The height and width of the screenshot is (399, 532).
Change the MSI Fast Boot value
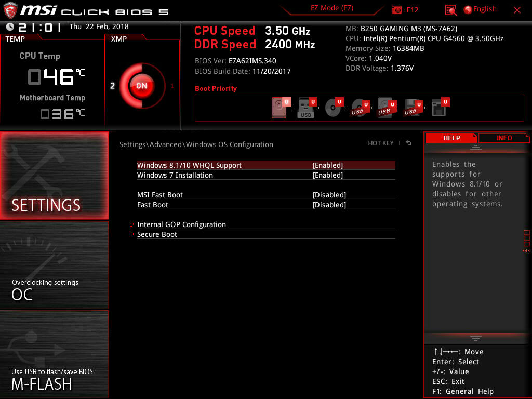tap(329, 195)
